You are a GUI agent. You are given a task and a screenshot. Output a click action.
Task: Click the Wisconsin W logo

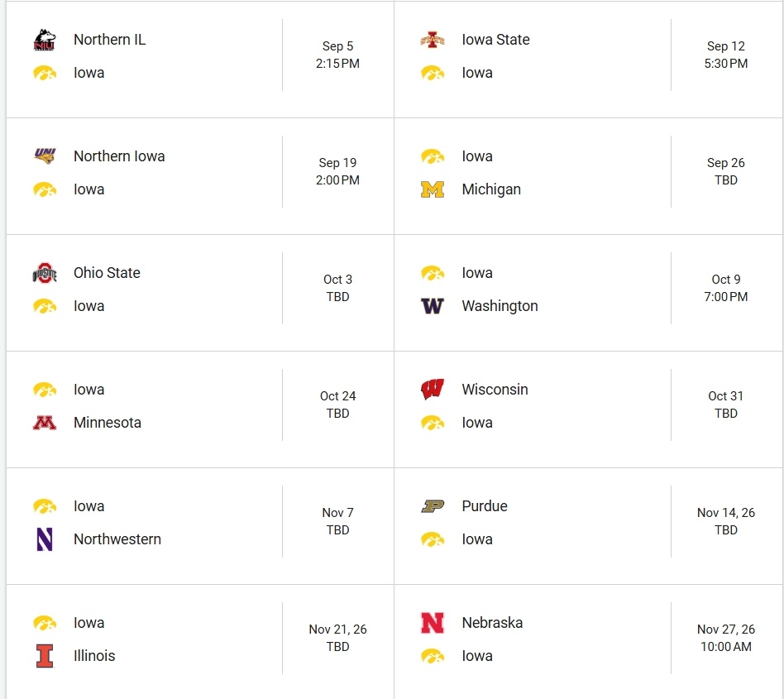[433, 390]
